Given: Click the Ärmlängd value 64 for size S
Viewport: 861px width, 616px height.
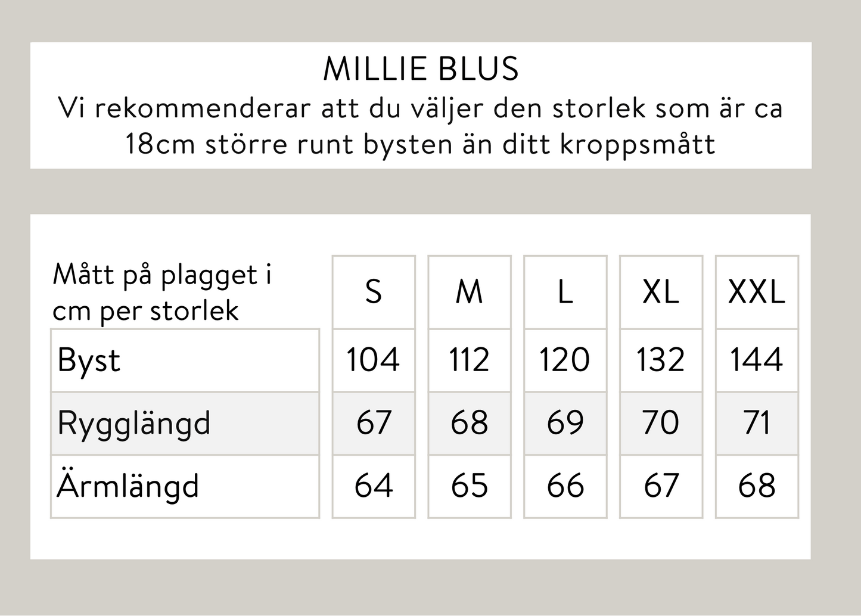Looking at the screenshot, I should tap(374, 486).
